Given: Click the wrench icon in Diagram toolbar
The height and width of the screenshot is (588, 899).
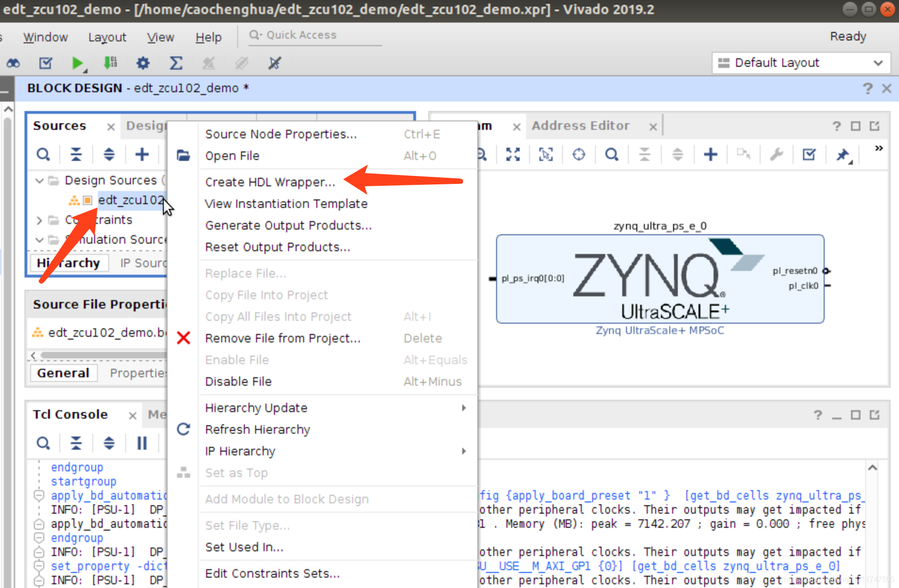Looking at the screenshot, I should pyautogui.click(x=777, y=154).
